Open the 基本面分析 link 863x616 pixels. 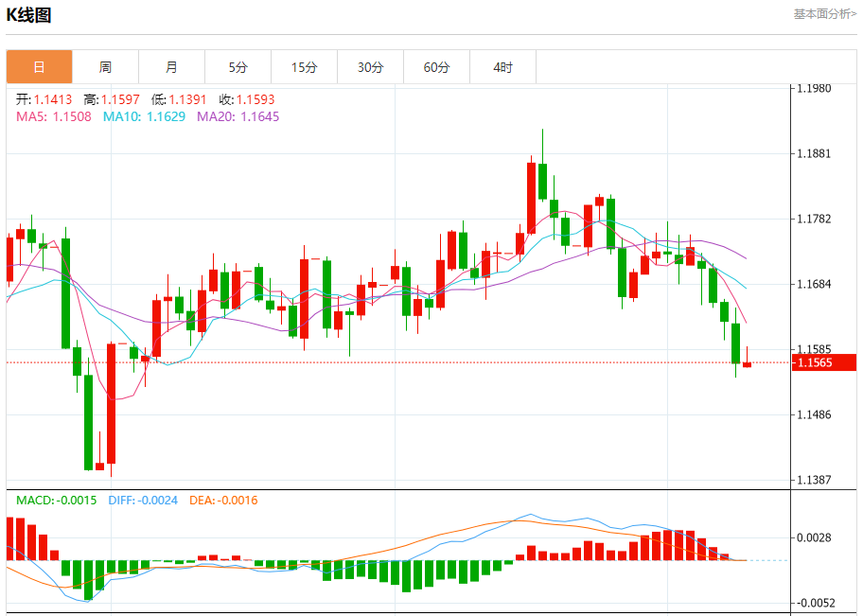point(824,14)
